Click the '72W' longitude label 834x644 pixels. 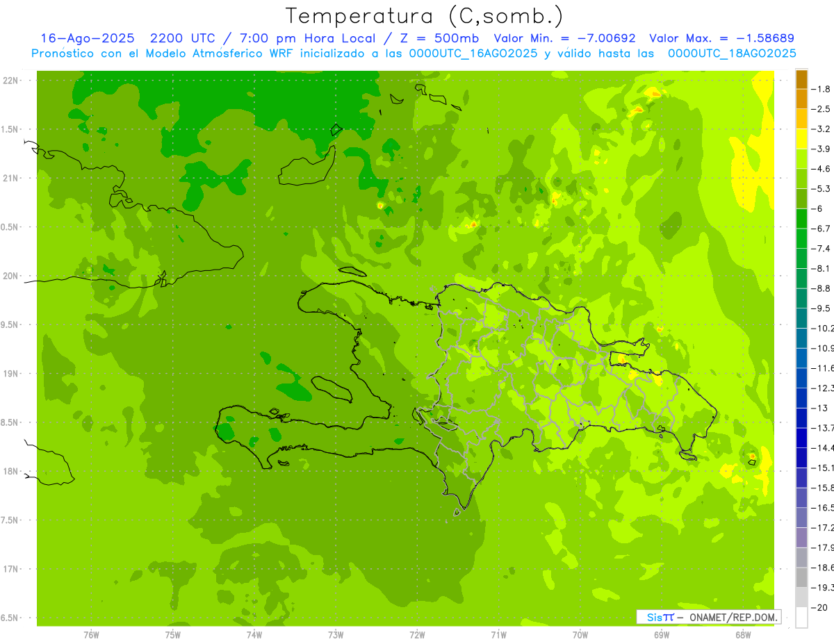[x=418, y=635]
